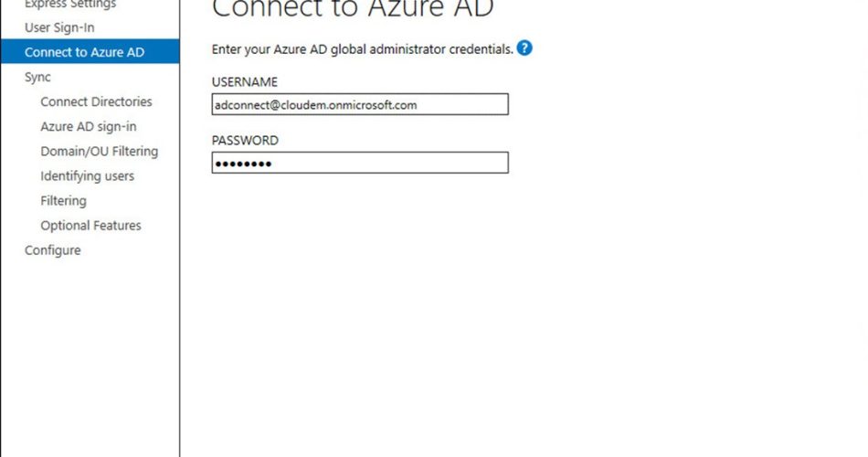Click the blue help question mark icon

tap(524, 48)
